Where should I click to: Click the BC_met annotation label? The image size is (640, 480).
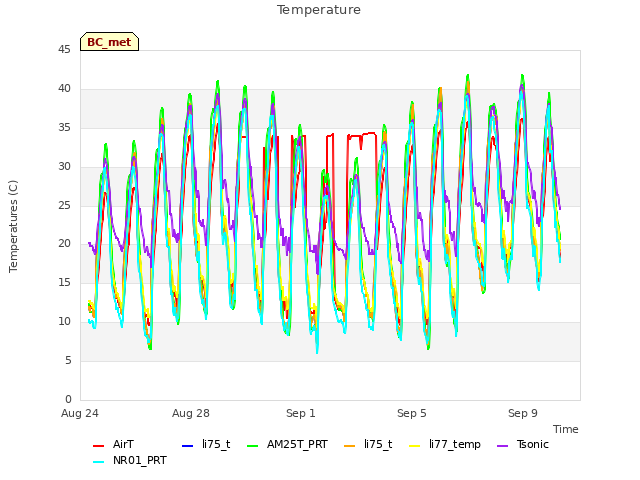click(109, 42)
